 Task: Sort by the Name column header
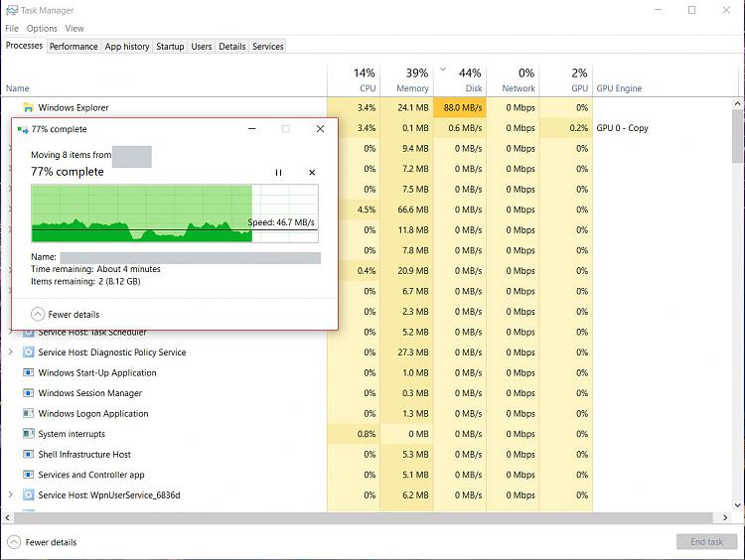(x=164, y=80)
